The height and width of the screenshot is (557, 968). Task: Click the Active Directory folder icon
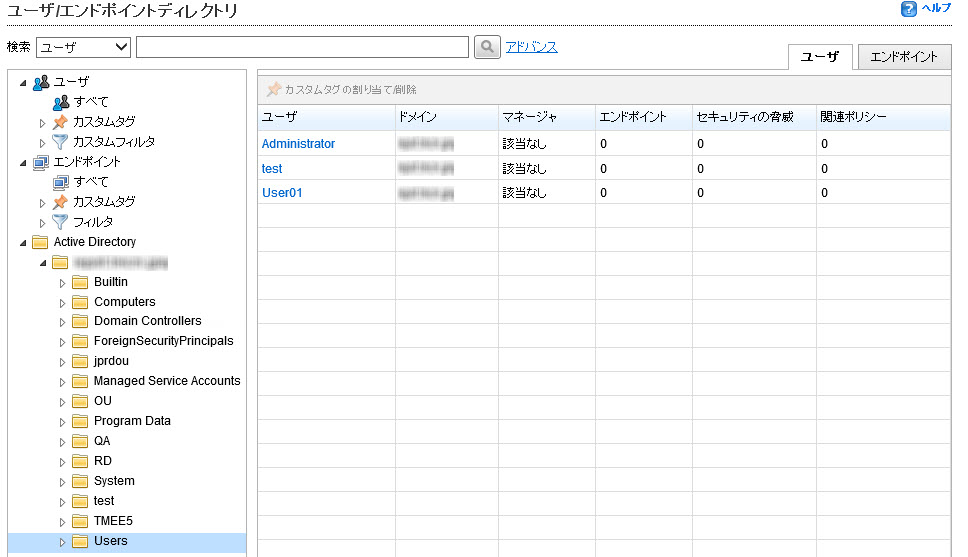coord(41,242)
